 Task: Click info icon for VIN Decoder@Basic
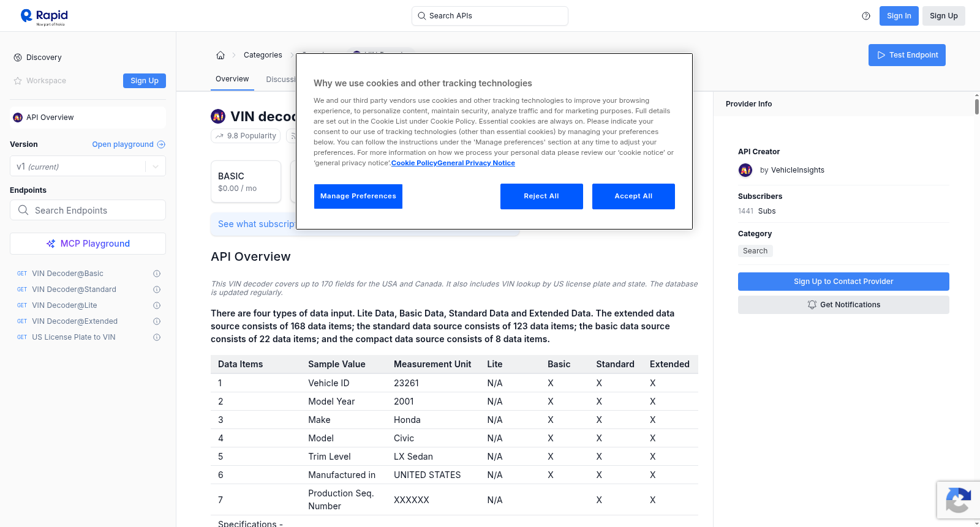(157, 274)
